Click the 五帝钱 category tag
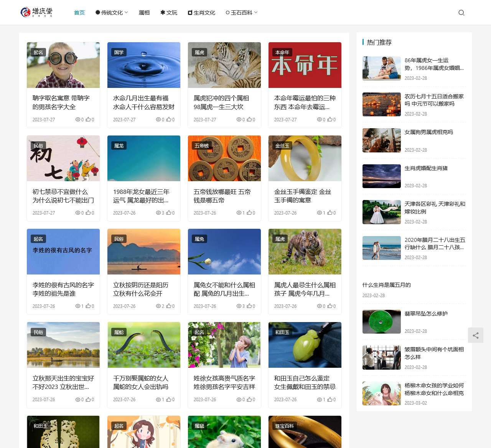The width and height of the screenshot is (491, 448). pyautogui.click(x=202, y=145)
